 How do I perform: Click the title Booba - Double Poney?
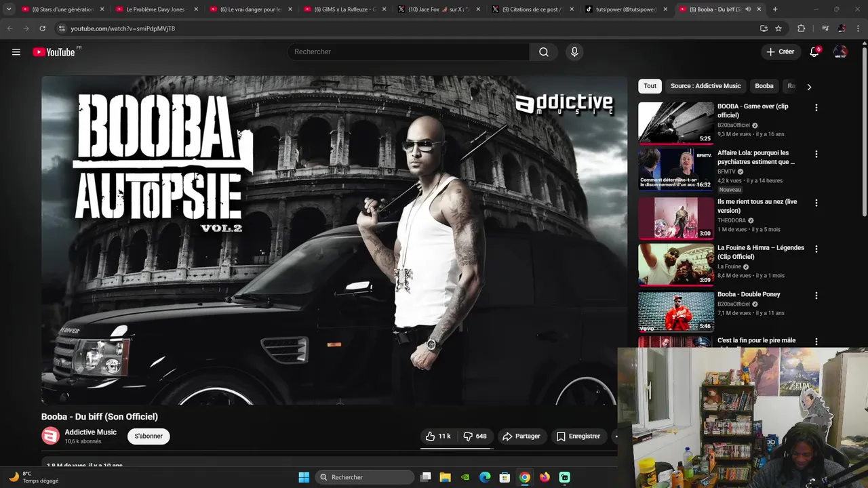[749, 294]
